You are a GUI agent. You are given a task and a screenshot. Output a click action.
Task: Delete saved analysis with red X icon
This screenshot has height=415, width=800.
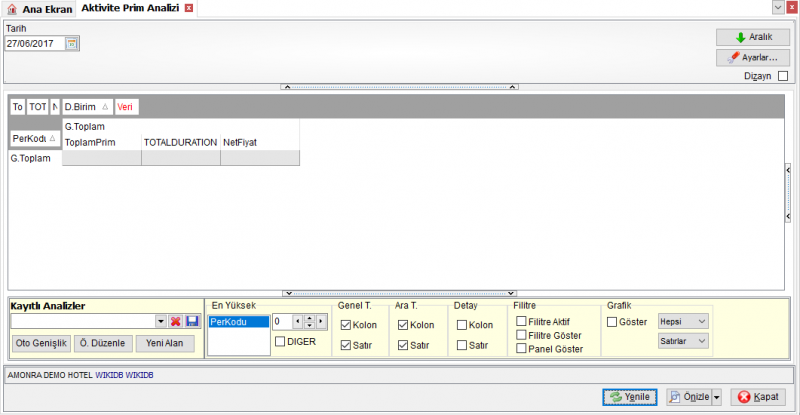click(176, 321)
